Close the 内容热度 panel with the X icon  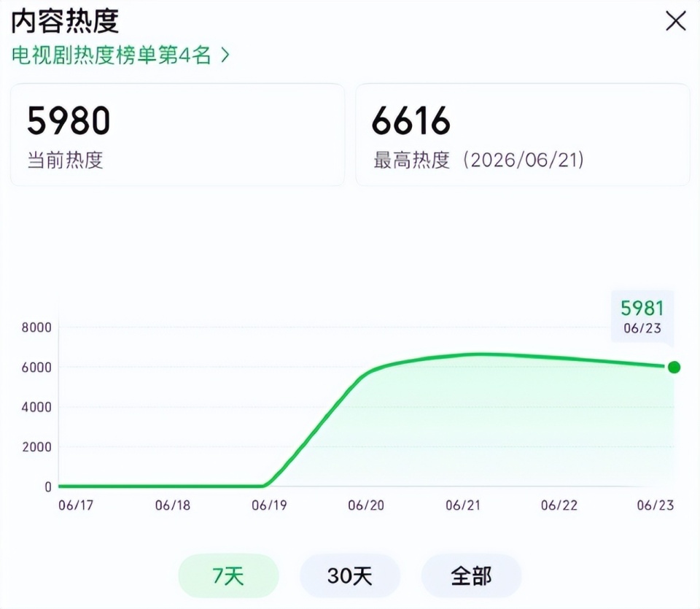675,21
